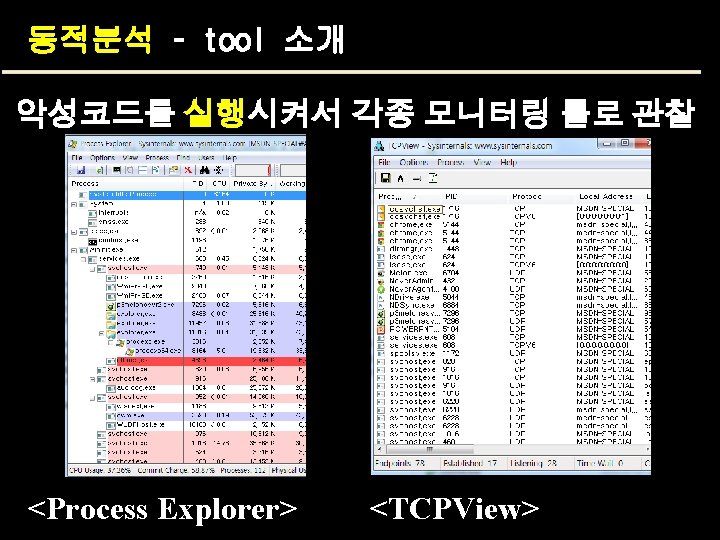Screen dimensions: 720x540
Task: Sort by PID column in TCPView
Action: click(474, 197)
